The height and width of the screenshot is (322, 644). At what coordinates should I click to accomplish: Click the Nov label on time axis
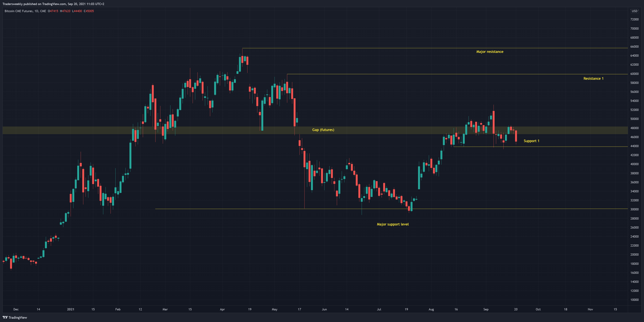coord(590,310)
